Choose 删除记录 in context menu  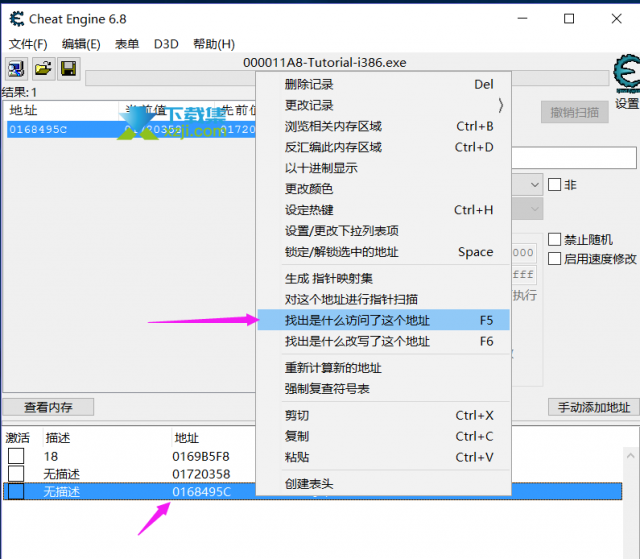click(x=384, y=84)
